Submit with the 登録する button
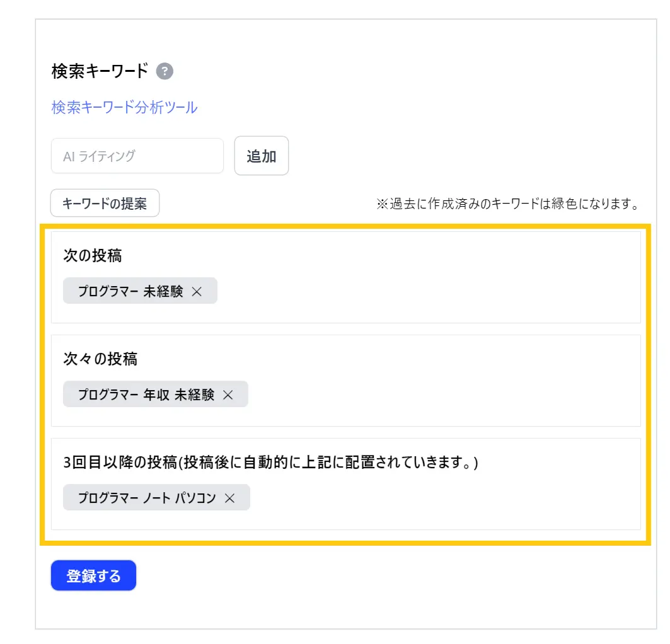The height and width of the screenshot is (644, 670). pos(93,575)
